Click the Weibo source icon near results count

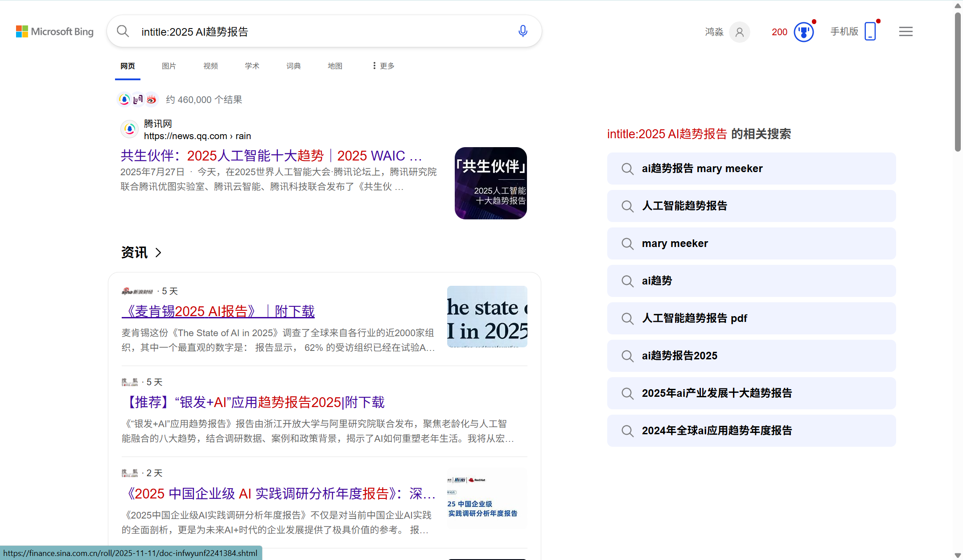(x=152, y=99)
